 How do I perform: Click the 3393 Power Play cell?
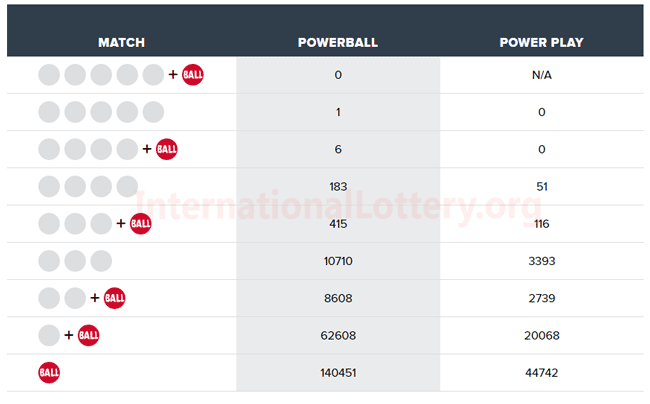(x=542, y=261)
